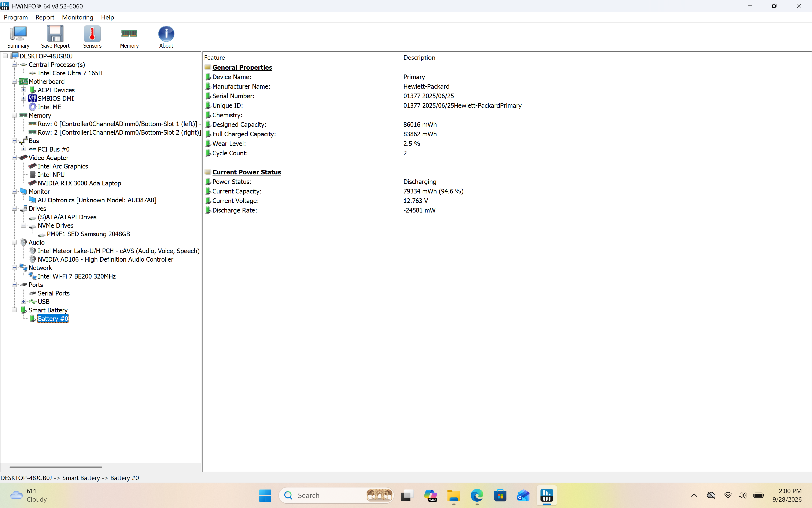
Task: Open Microsoft Store from taskbar
Action: click(500, 495)
